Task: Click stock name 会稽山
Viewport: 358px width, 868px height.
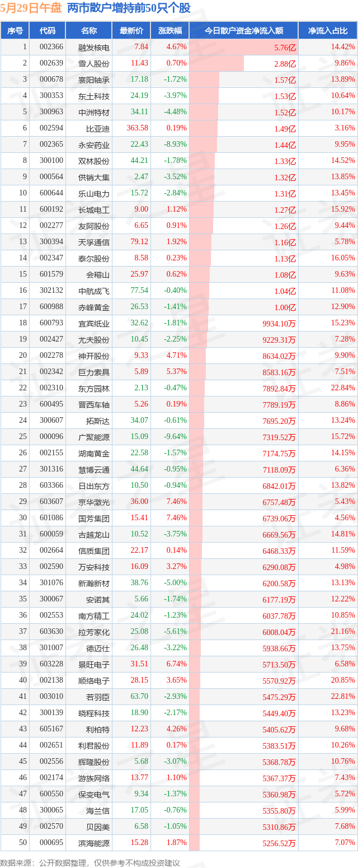Action: (98, 275)
